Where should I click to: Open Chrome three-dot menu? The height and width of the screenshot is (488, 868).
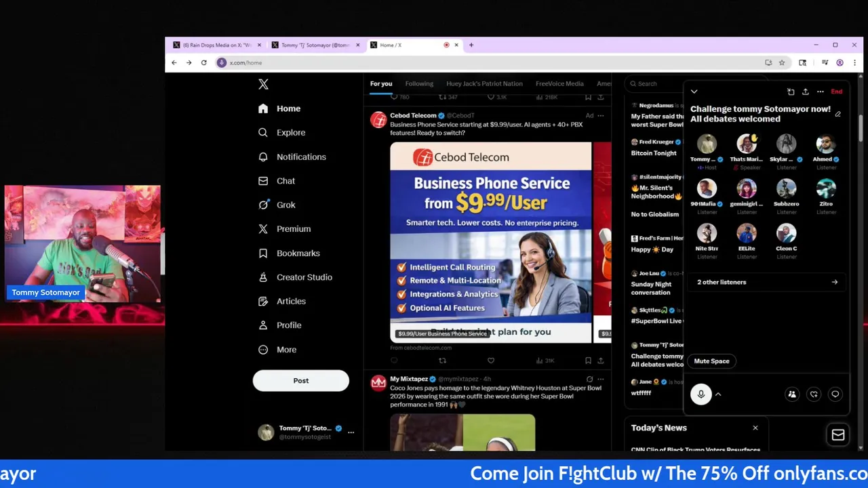[854, 62]
